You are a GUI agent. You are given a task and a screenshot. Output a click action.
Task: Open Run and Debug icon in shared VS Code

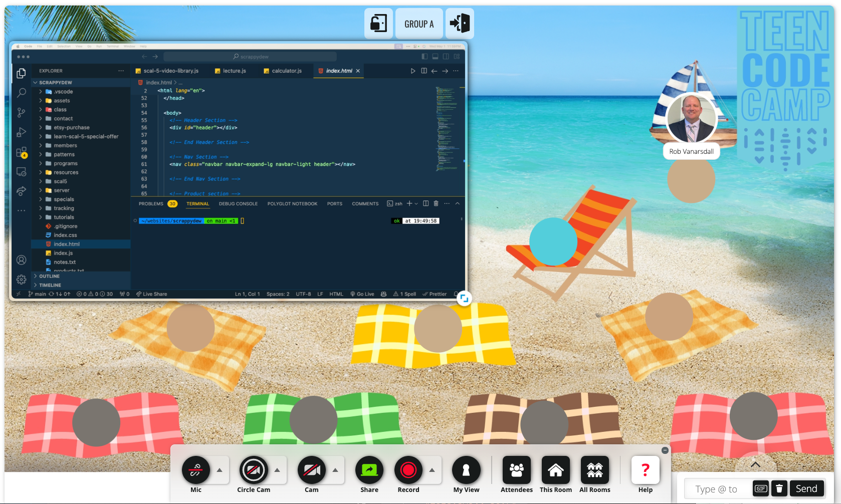21,132
